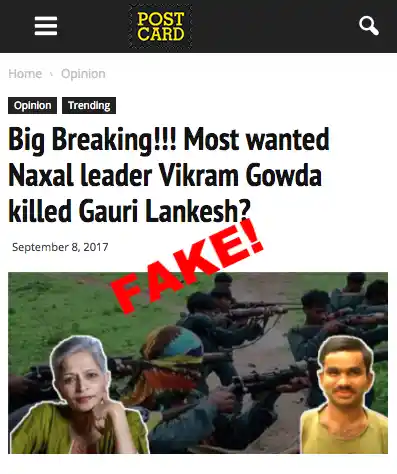Click the September 8, 2017 date
This screenshot has width=397, height=474.
point(60,247)
